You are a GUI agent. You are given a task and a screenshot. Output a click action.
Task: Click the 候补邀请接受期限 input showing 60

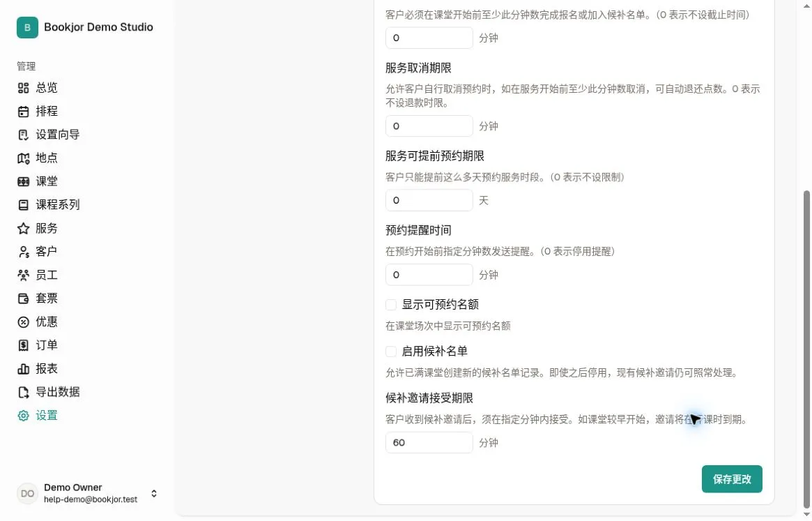(429, 443)
